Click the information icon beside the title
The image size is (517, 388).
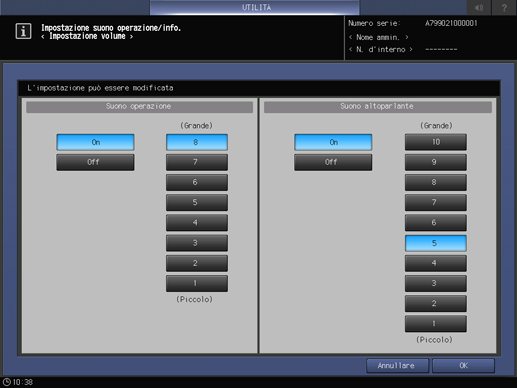(x=23, y=31)
